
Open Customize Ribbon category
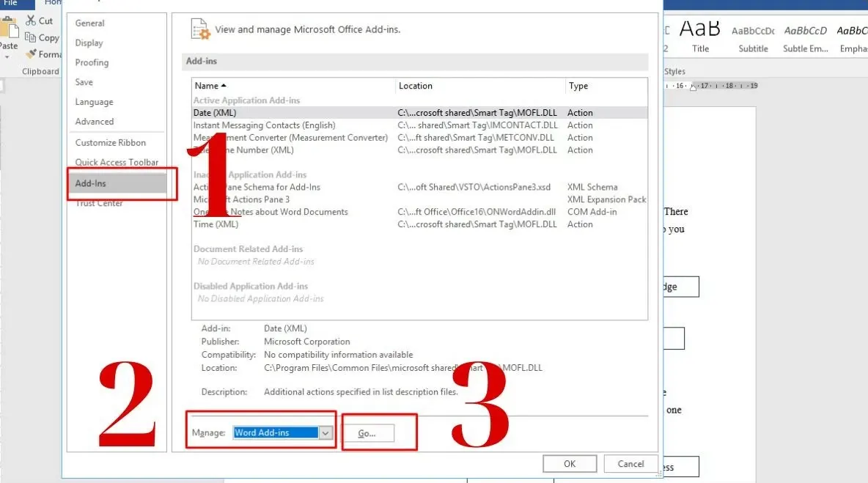(111, 142)
